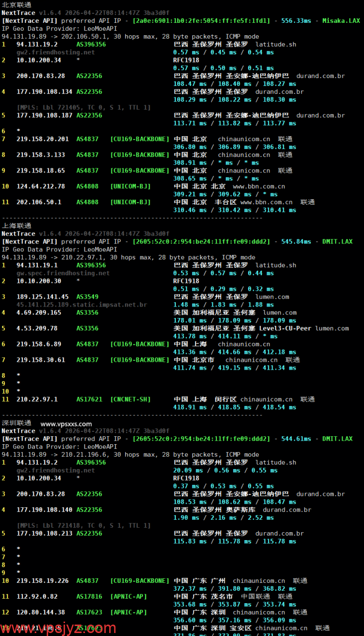
Task: Select hop IP 112.92.0.82
Action: (37, 596)
